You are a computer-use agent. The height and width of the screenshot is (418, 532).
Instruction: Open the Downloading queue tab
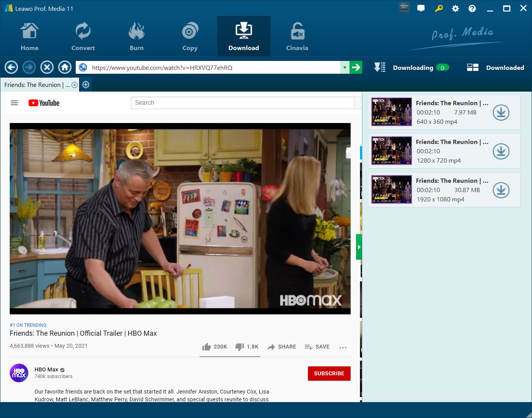click(412, 68)
